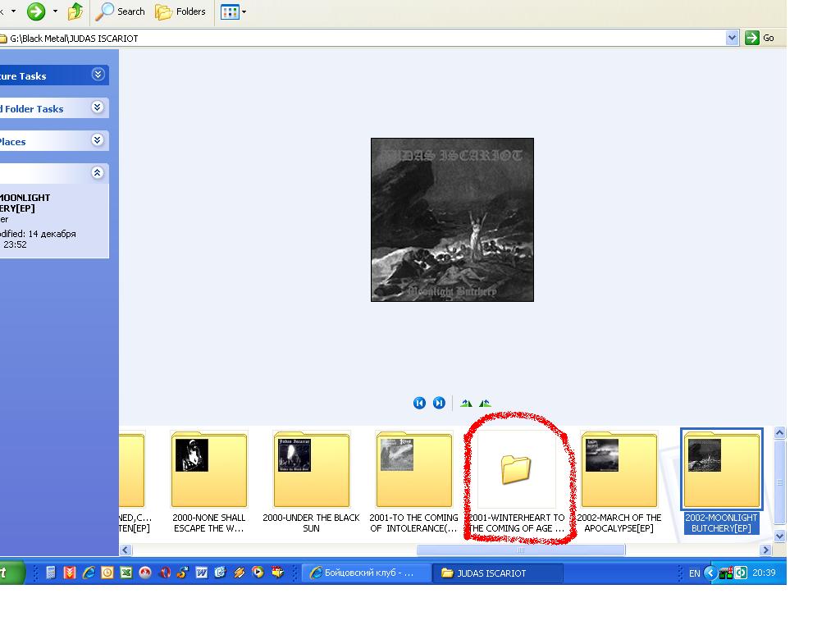840x630 pixels.
Task: Select the 2002-MARCH OF THE APOCALYPSE folder
Action: pyautogui.click(x=619, y=470)
